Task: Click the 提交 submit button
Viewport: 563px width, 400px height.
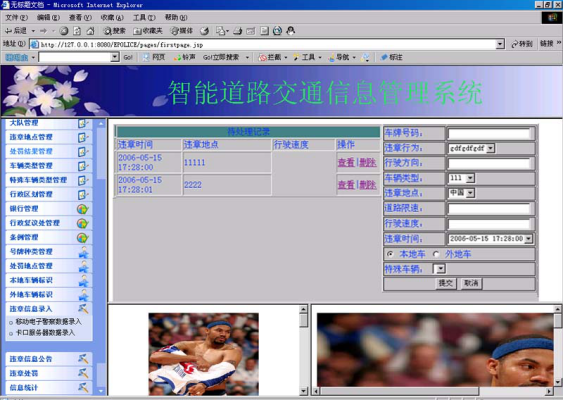Action: click(446, 283)
